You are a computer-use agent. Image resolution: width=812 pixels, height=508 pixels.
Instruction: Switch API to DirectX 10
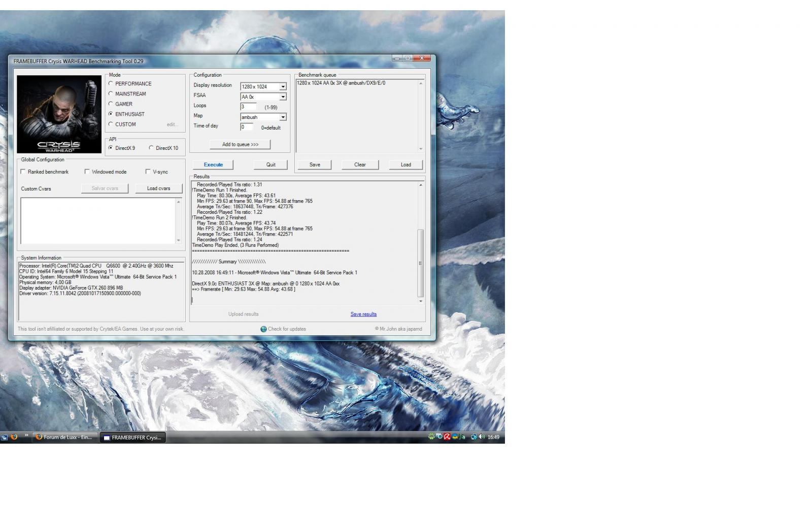pyautogui.click(x=151, y=148)
